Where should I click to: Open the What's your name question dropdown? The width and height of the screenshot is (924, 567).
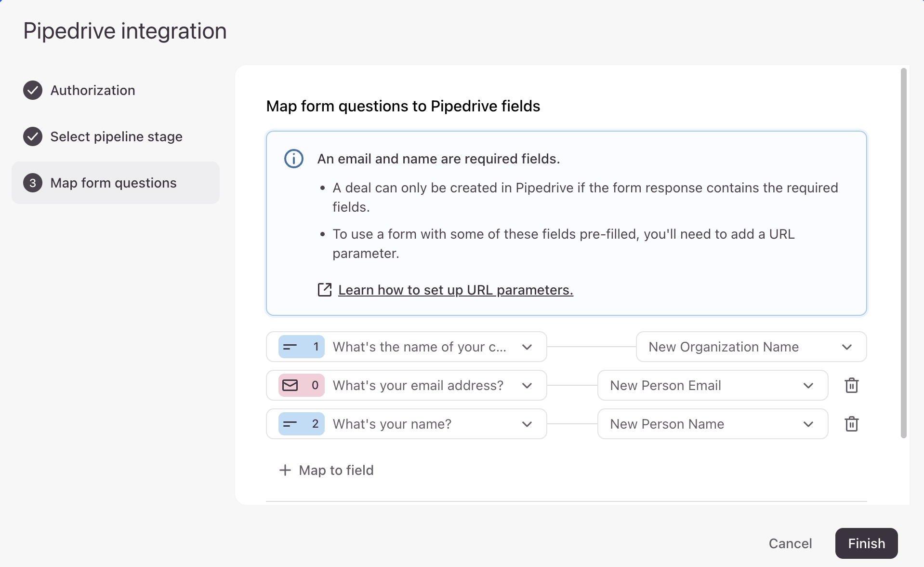[407, 424]
